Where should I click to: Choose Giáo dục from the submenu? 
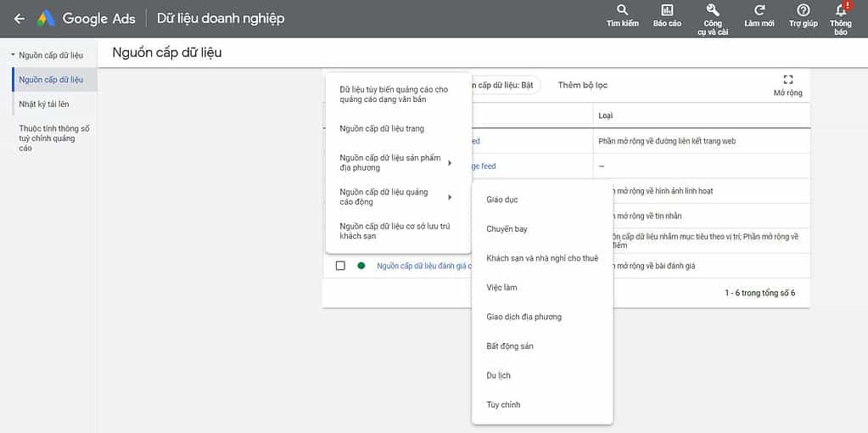(542, 200)
